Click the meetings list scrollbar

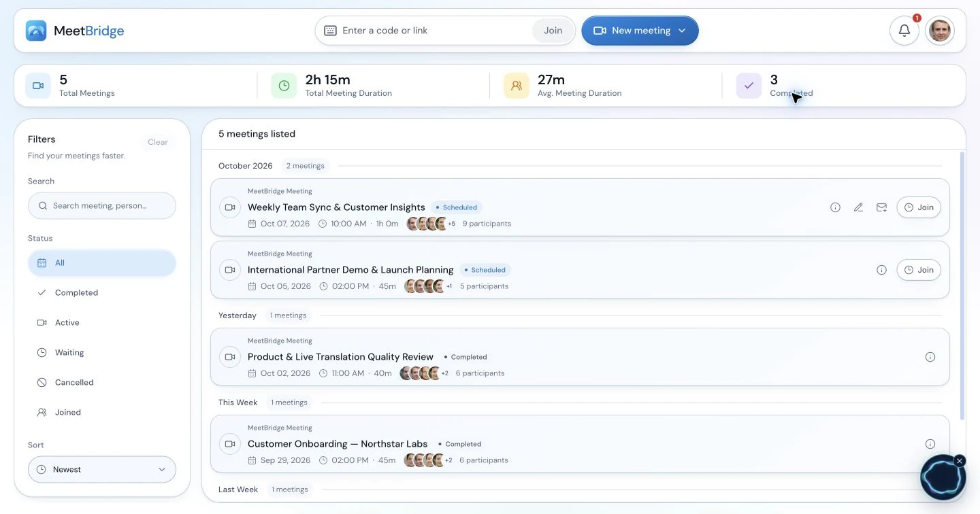tap(962, 286)
